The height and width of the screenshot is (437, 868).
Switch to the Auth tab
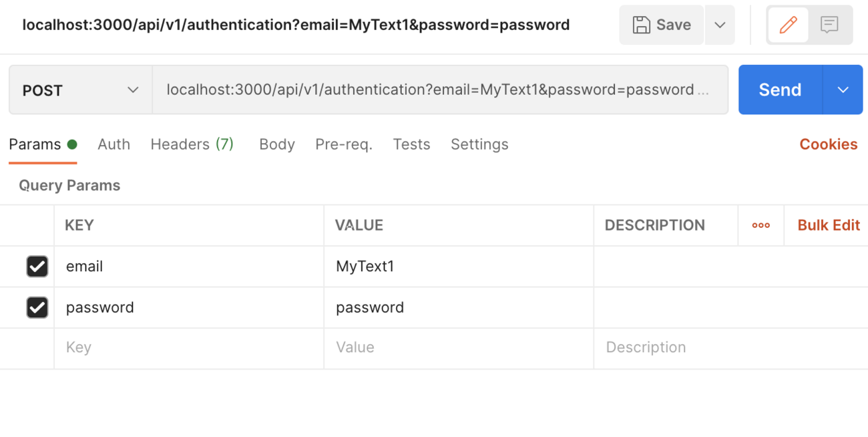point(114,144)
